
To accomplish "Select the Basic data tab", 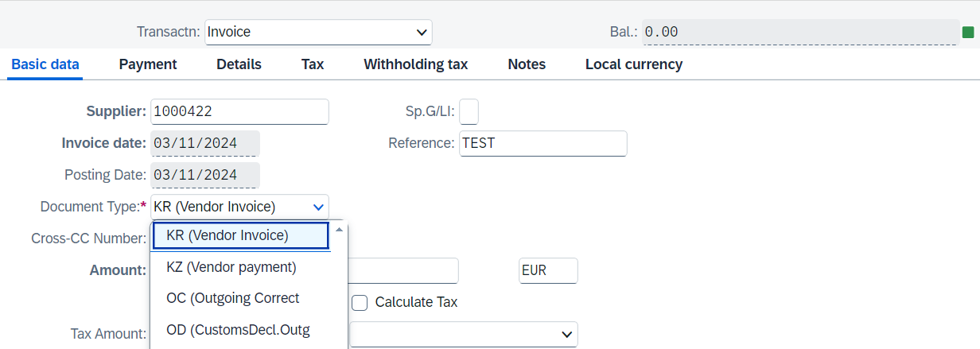I will [x=45, y=64].
